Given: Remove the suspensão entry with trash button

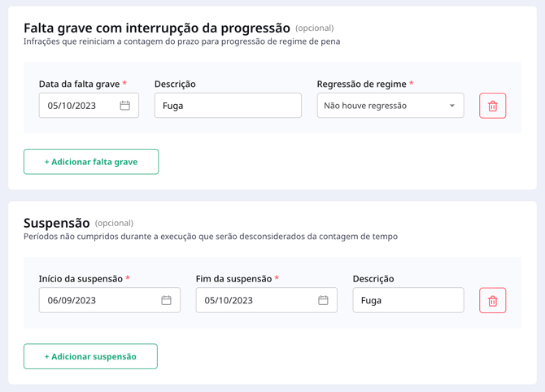Looking at the screenshot, I should point(492,300).
